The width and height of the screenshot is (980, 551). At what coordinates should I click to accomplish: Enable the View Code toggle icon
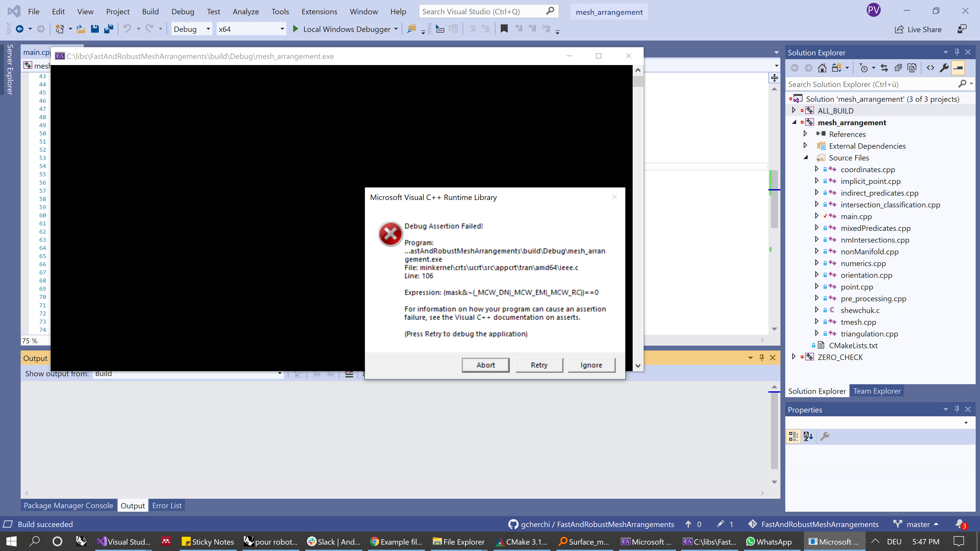point(930,68)
